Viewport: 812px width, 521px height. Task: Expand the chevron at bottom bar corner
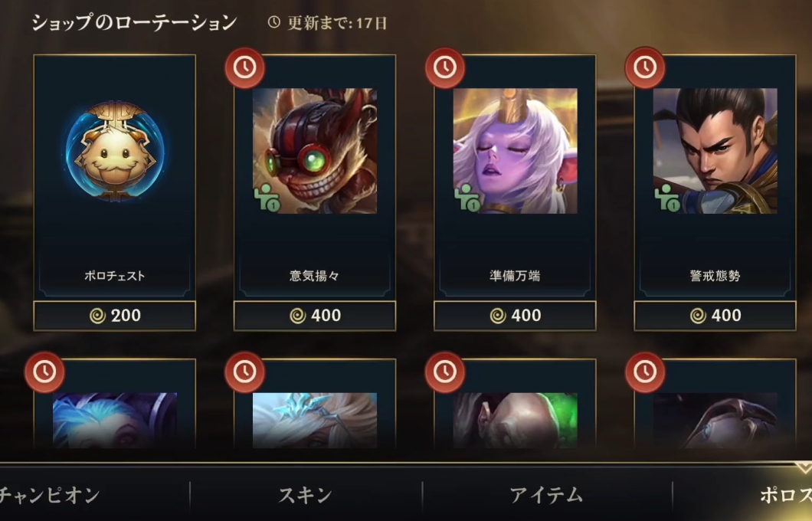click(x=804, y=467)
